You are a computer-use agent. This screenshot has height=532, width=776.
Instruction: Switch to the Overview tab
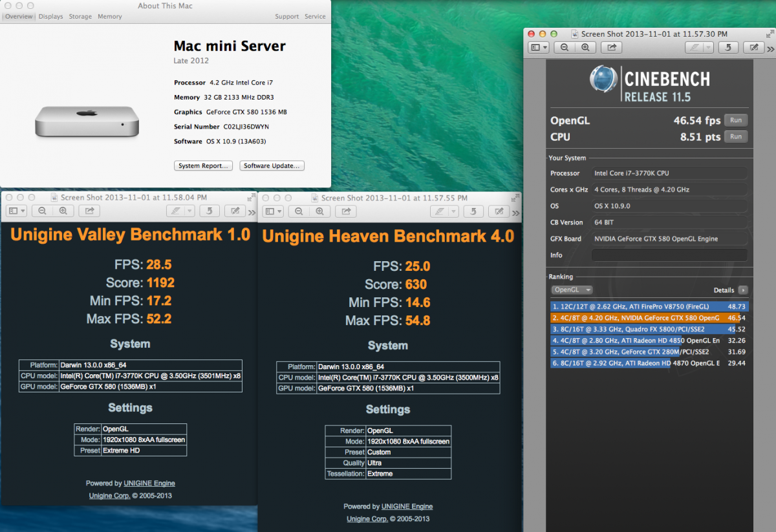click(18, 16)
